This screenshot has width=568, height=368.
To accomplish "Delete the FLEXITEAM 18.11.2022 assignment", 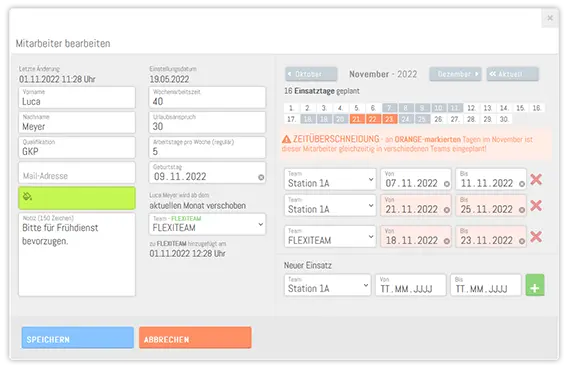I will tap(536, 237).
